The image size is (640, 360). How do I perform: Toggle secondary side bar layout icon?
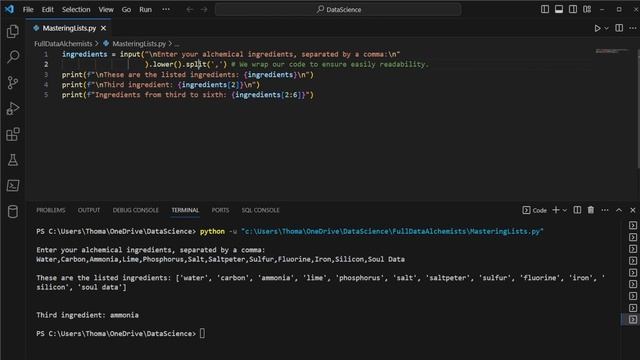point(573,9)
